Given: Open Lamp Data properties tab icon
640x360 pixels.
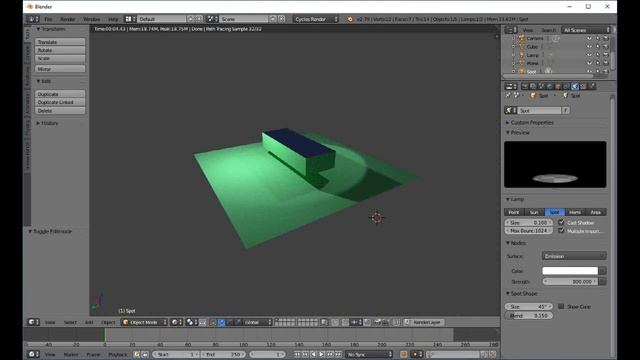Looking at the screenshot, I should [x=575, y=87].
